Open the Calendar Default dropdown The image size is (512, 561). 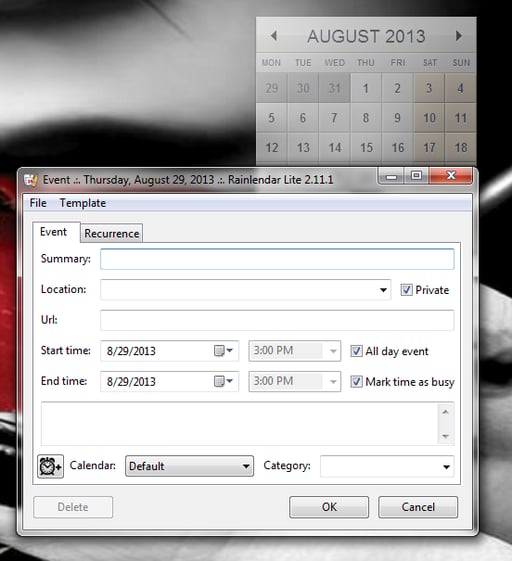189,466
